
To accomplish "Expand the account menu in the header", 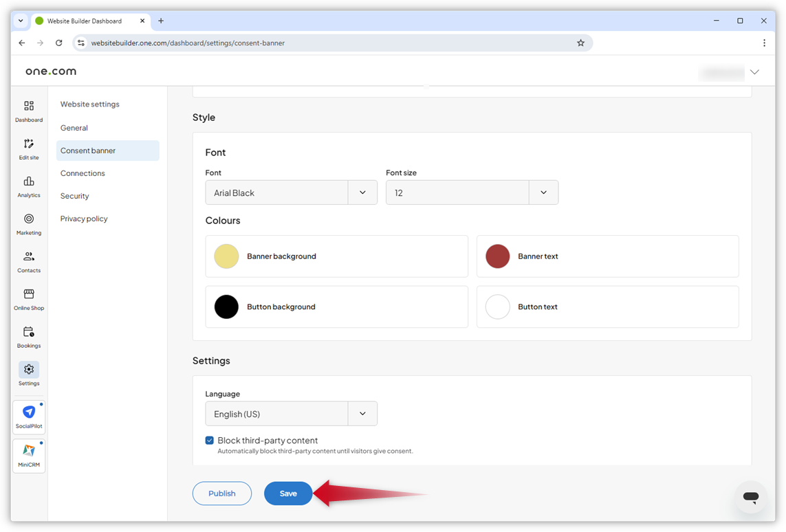I will tap(754, 71).
